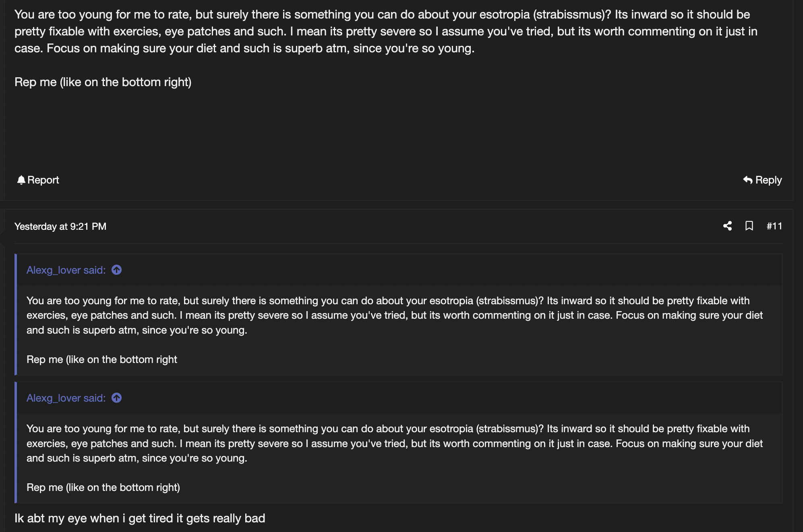Click 'Rep me' line in second quote

[103, 487]
